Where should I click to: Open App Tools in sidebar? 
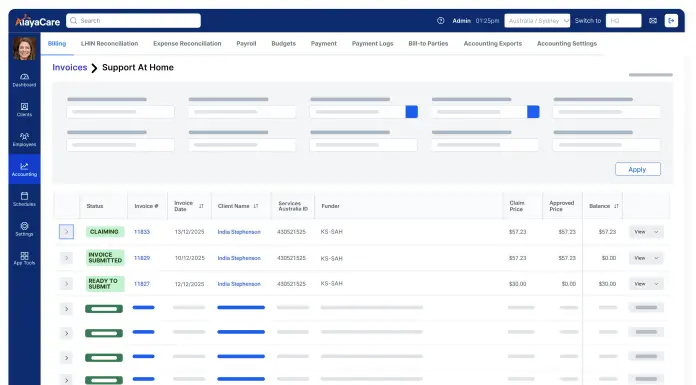[x=24, y=258]
